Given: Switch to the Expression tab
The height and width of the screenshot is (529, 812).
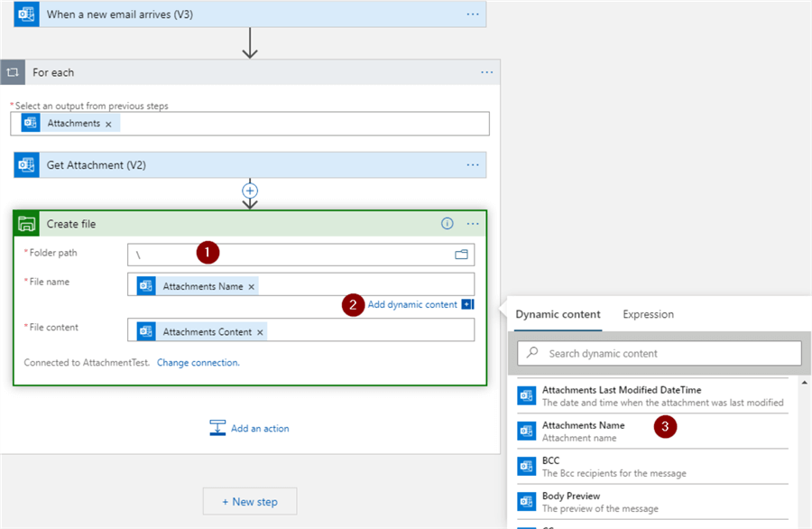Looking at the screenshot, I should pyautogui.click(x=648, y=314).
